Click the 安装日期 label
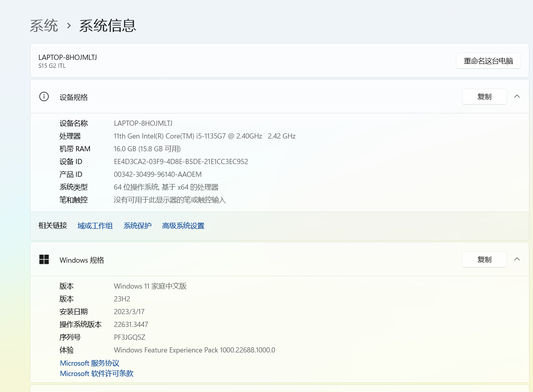This screenshot has width=533, height=392. (74, 312)
